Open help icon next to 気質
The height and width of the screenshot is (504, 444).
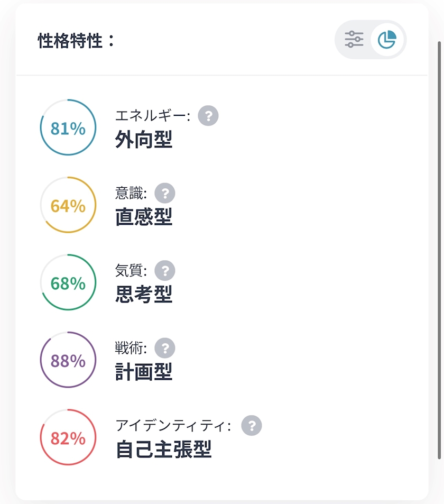(x=165, y=271)
